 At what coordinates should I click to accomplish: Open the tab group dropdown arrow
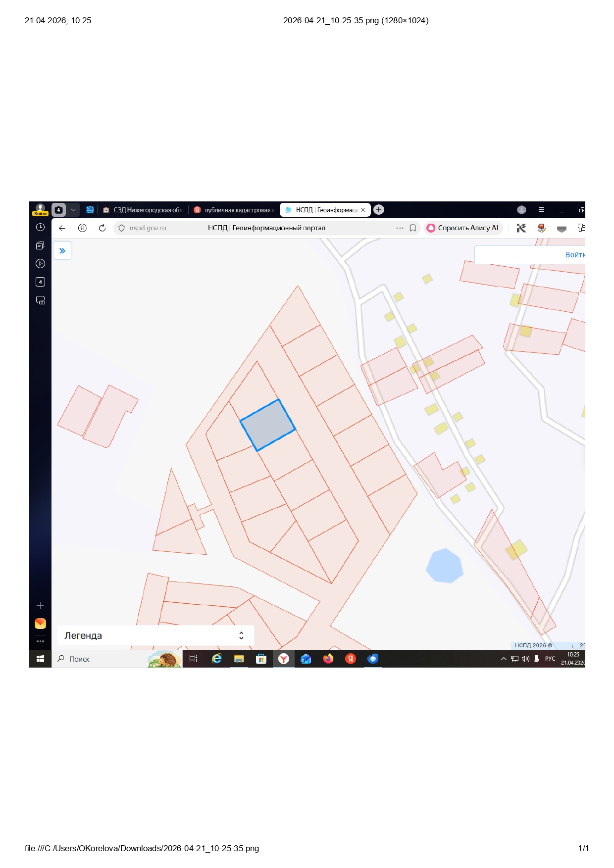click(x=73, y=210)
